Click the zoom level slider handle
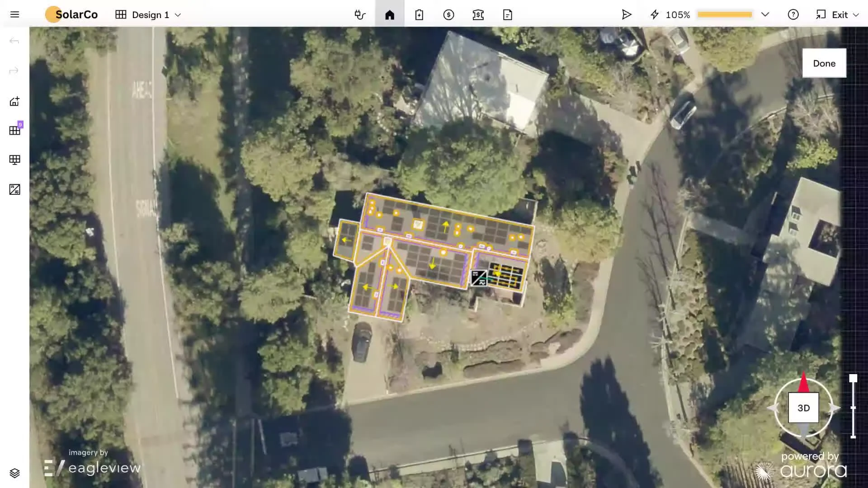The height and width of the screenshot is (488, 868). [x=853, y=379]
